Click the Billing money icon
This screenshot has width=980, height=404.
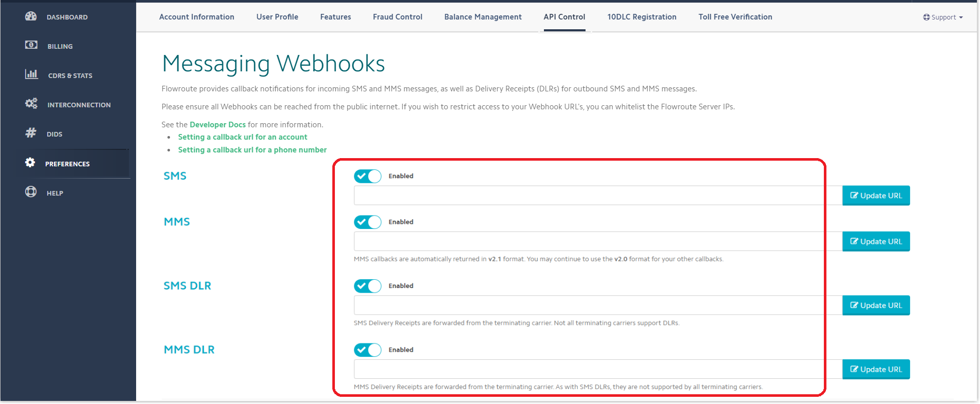(x=31, y=45)
